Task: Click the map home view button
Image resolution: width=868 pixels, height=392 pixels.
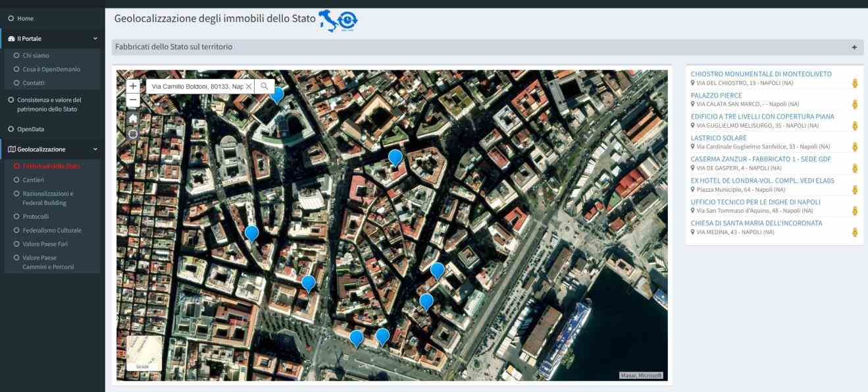Action: pyautogui.click(x=133, y=119)
